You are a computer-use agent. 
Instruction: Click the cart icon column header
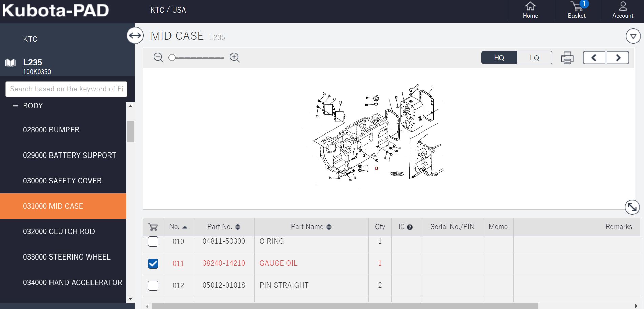[x=153, y=227]
